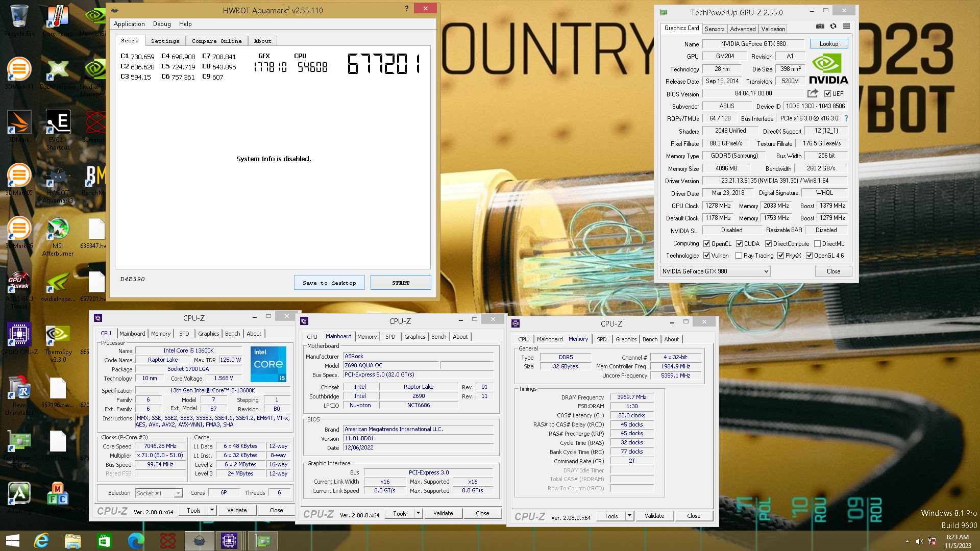This screenshot has width=980, height=551.
Task: Click the GPU Name field NVIDIA GeForce GTX 980
Action: click(x=753, y=44)
